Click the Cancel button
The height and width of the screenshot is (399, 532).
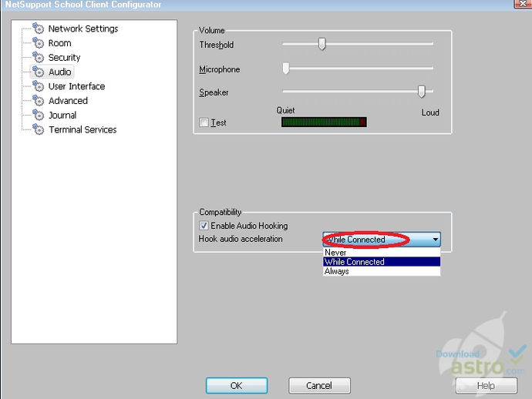319,385
